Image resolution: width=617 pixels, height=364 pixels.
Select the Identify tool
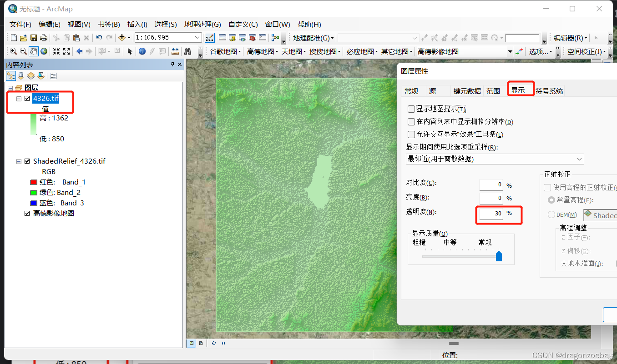pyautogui.click(x=142, y=51)
